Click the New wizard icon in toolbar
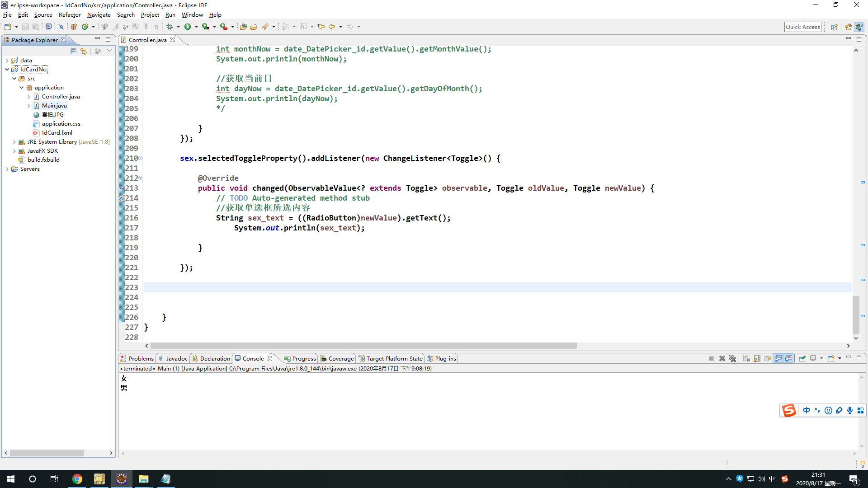868x488 pixels. [x=8, y=27]
